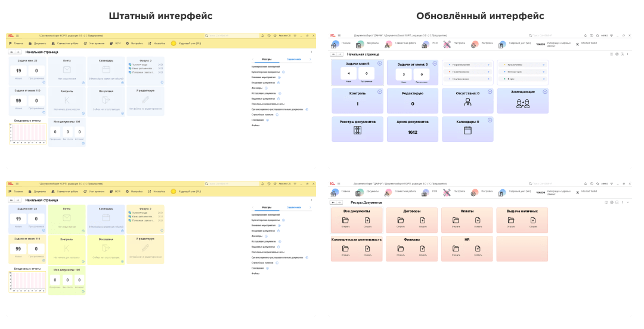Image resolution: width=644 pixels, height=329 pixels.
Task: Open folder icon in Филиалы card
Action: point(401,249)
